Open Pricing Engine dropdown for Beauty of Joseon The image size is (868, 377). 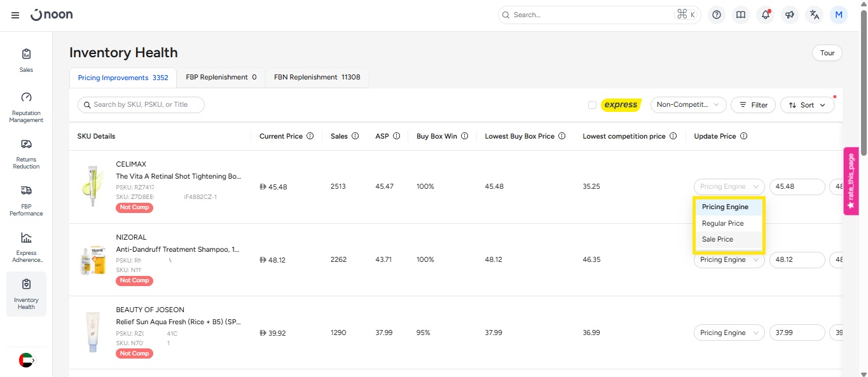point(729,332)
